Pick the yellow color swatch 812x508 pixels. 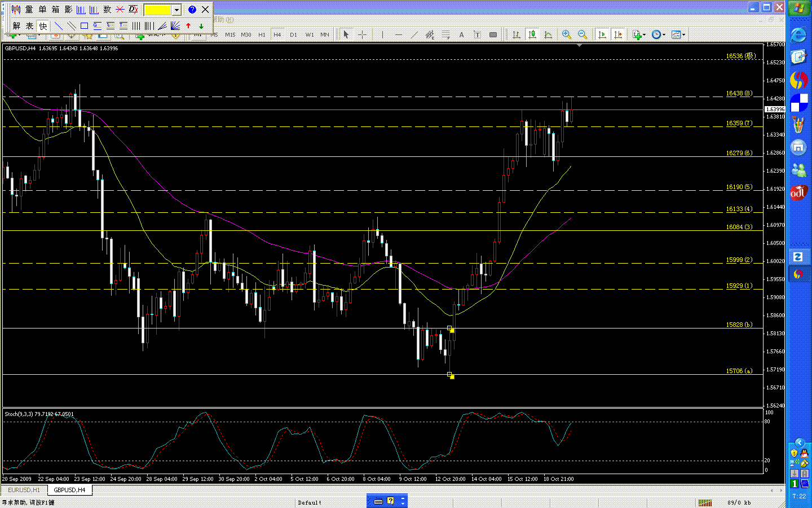[x=158, y=10]
